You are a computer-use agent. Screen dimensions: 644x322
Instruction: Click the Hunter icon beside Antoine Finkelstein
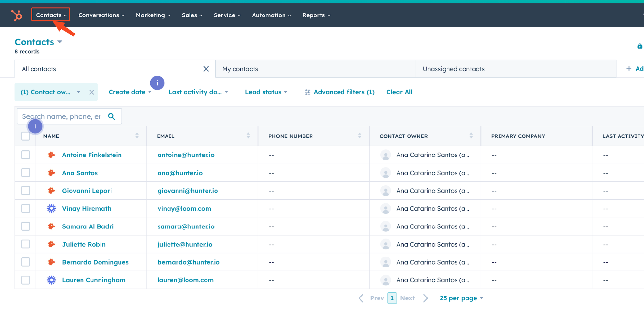pyautogui.click(x=51, y=155)
